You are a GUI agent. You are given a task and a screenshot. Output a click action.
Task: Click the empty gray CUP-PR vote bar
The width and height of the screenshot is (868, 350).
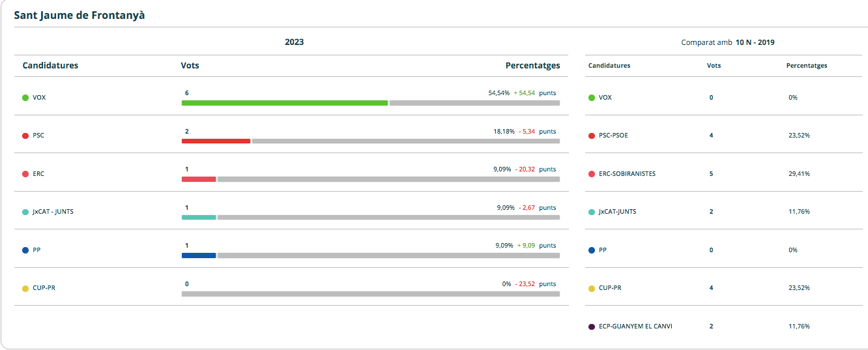click(370, 294)
